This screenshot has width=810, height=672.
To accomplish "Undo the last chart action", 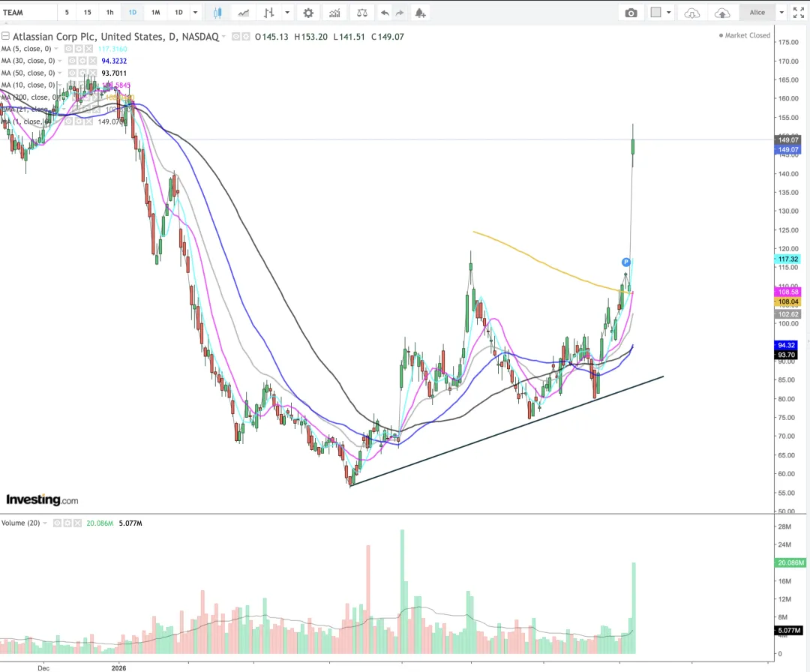I will 385,13.
